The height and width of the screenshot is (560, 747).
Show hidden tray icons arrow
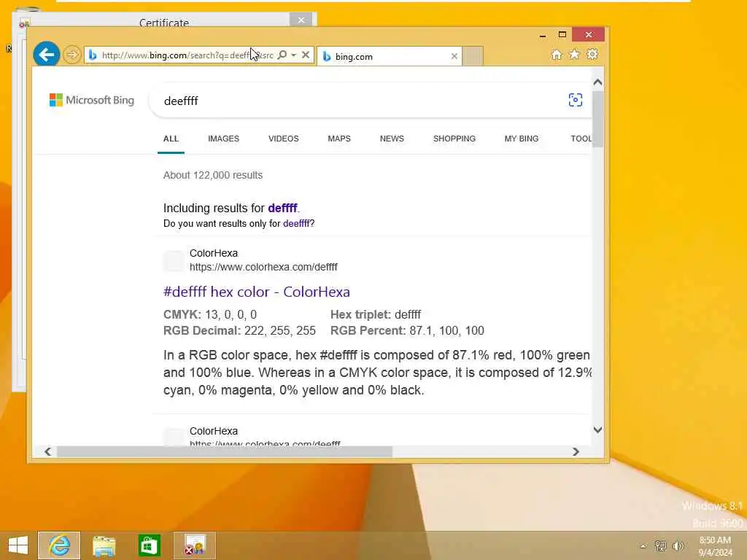[x=643, y=546]
